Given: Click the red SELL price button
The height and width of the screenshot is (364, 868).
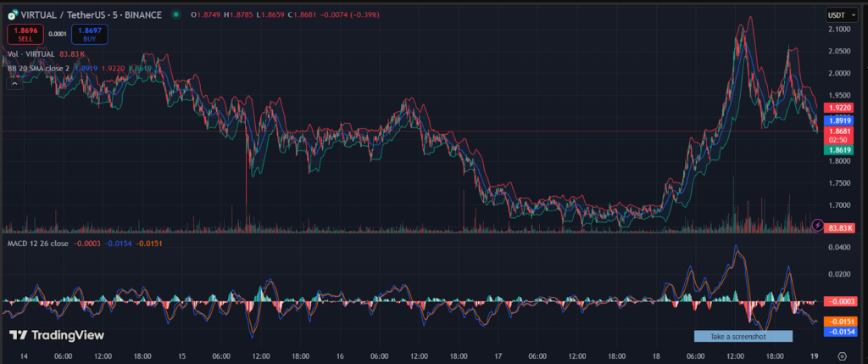Looking at the screenshot, I should 25,34.
